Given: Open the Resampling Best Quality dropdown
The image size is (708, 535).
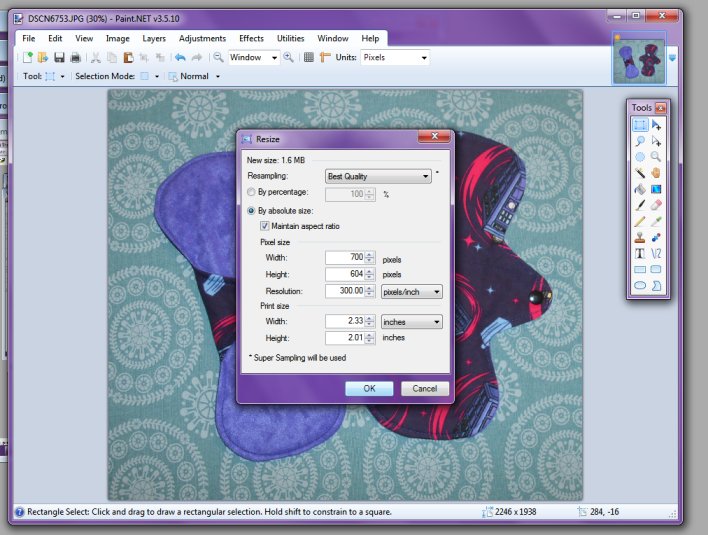Looking at the screenshot, I should point(378,176).
